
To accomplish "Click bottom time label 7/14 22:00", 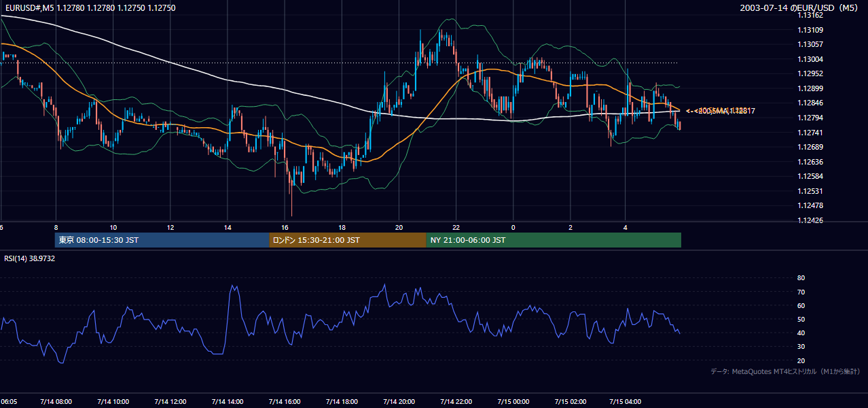I will (456, 401).
